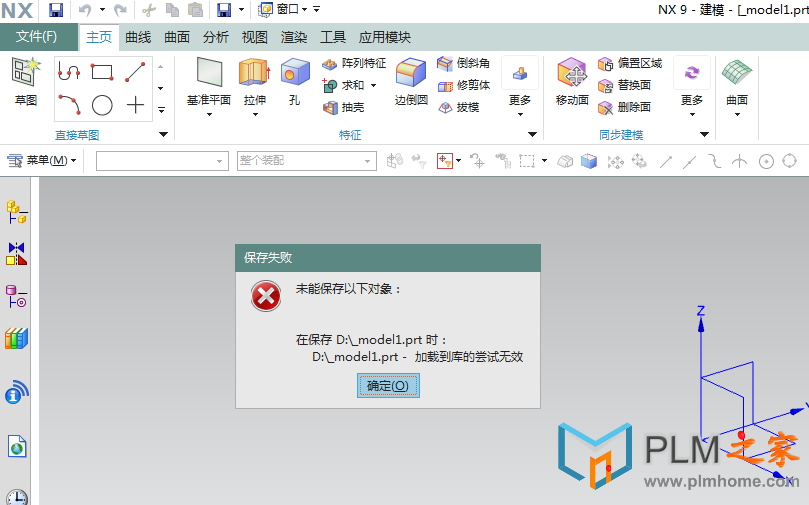809x505 pixels.
Task: Open the Assembly Navigator sidebar icon
Action: point(17,212)
